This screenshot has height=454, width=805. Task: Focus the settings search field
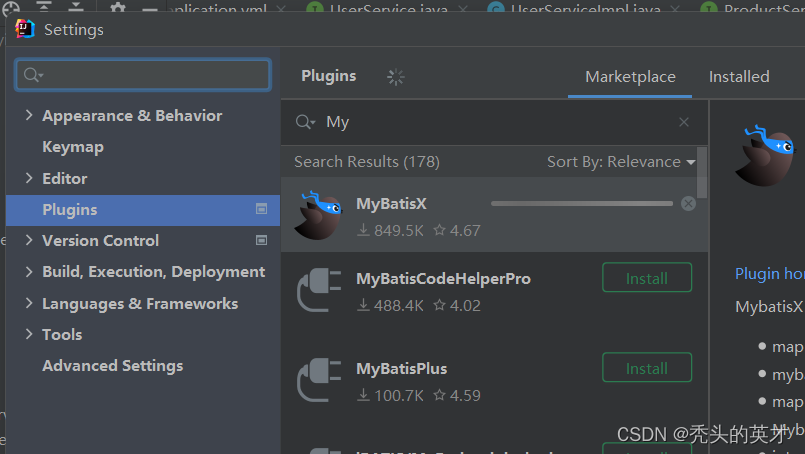[143, 75]
